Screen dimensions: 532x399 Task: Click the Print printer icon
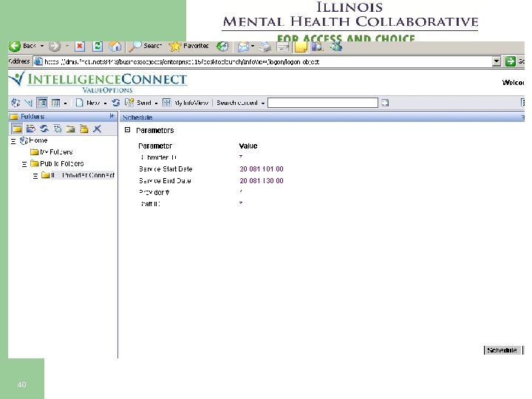click(265, 47)
